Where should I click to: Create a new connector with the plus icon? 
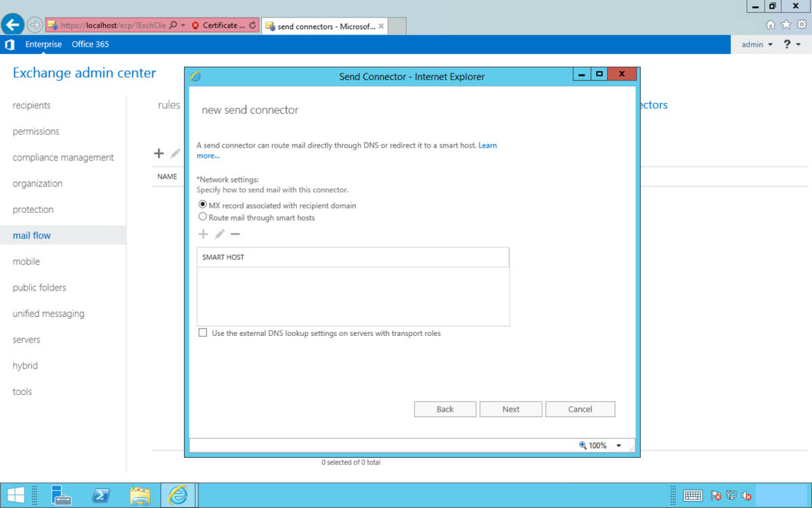[158, 153]
